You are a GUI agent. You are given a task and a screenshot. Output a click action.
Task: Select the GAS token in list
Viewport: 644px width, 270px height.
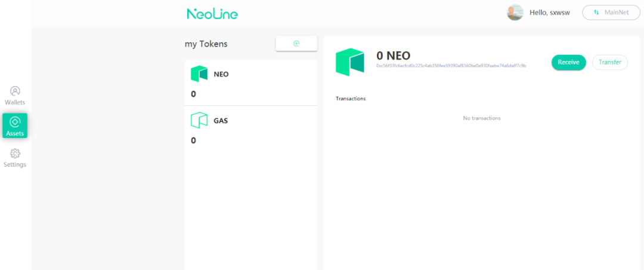pos(251,129)
